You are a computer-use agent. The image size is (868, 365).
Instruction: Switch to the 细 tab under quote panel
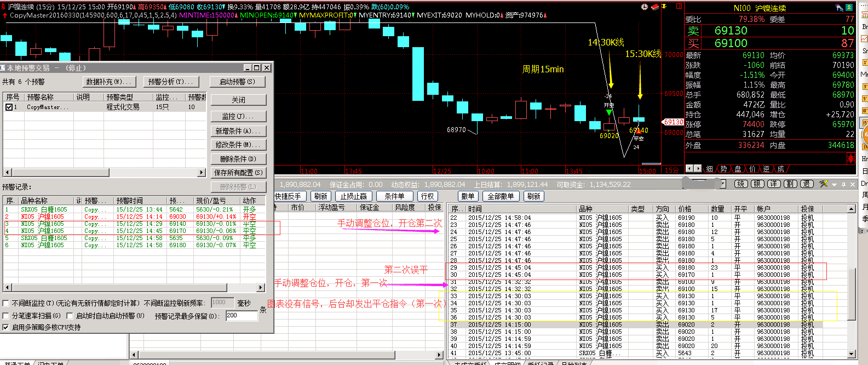710,169
